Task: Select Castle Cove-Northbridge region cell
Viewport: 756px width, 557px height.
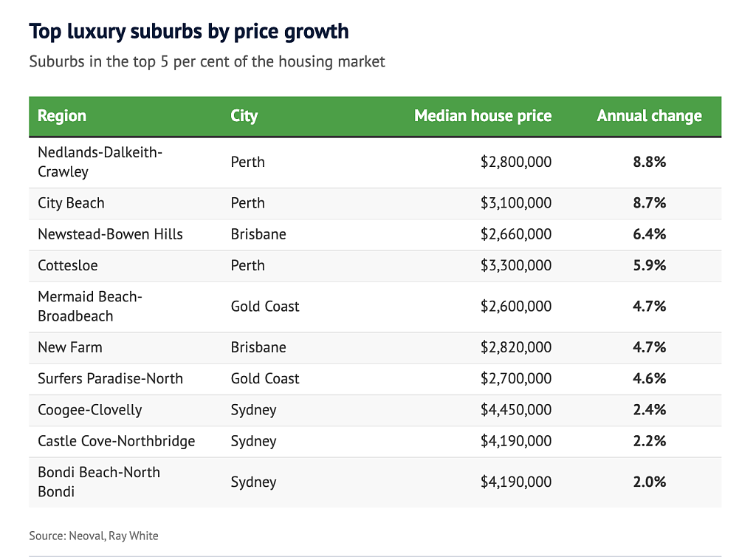Action: [116, 441]
